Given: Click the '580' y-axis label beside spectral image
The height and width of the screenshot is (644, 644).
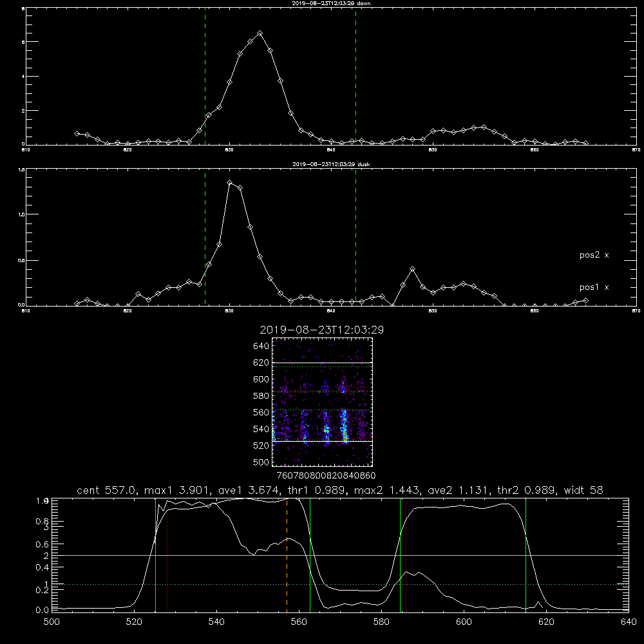Looking at the screenshot, I should coord(261,396).
